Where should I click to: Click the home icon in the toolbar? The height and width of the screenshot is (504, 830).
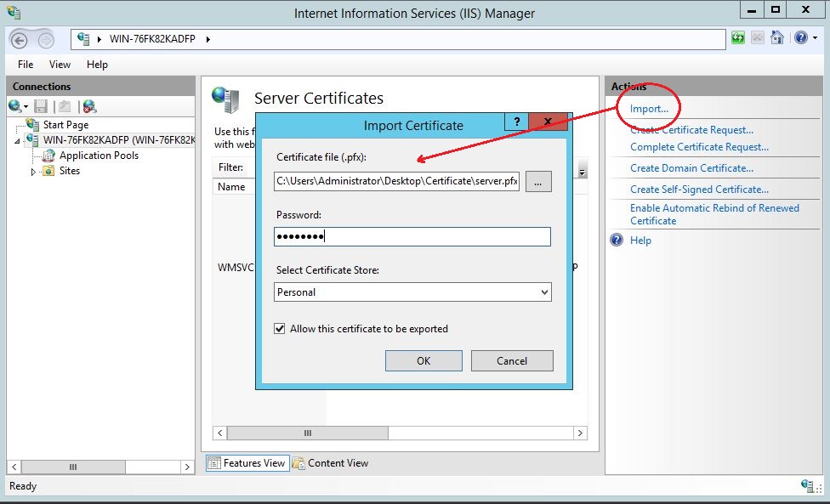point(776,38)
